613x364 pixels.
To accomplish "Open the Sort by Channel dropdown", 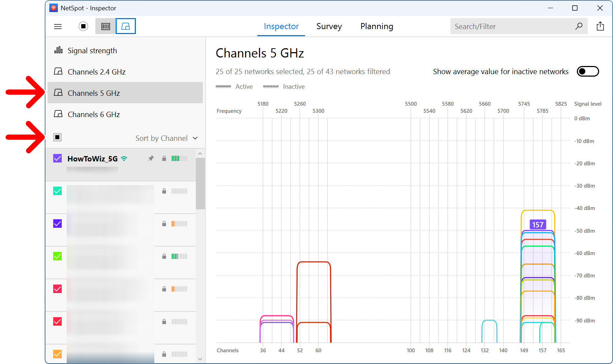I will tap(161, 138).
